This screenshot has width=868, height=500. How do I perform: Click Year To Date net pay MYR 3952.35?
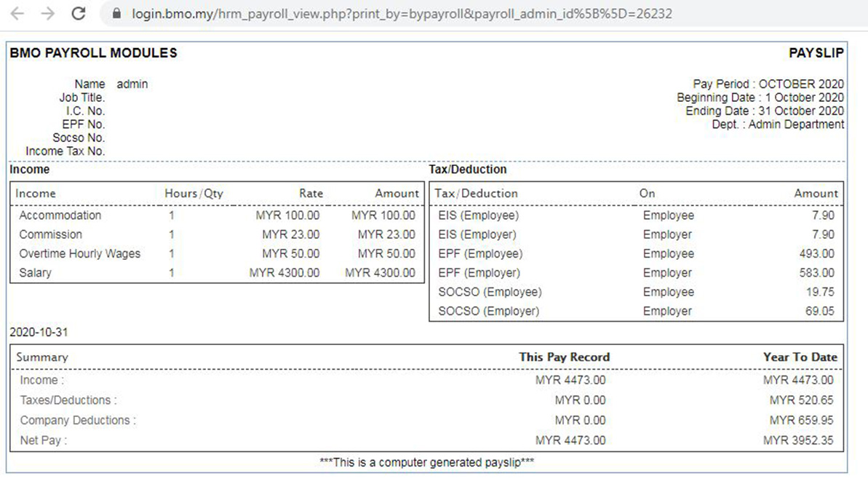point(797,440)
